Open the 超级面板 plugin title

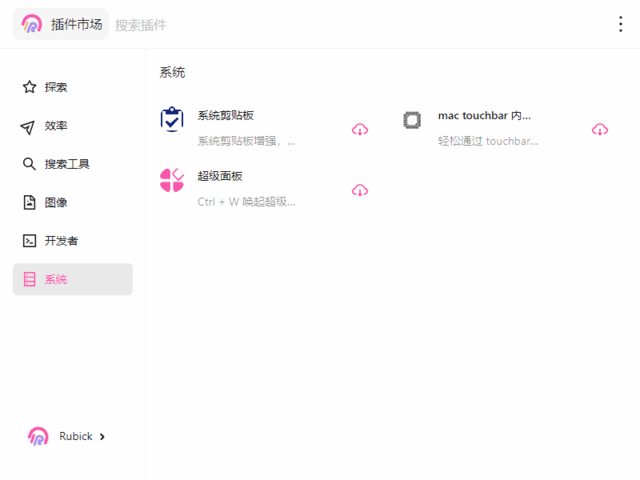tap(220, 176)
